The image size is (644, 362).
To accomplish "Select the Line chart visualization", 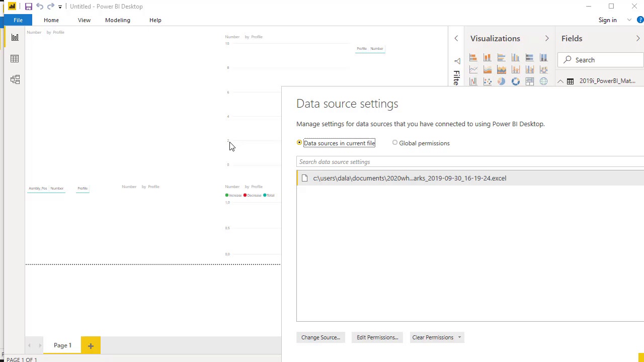I will (473, 70).
